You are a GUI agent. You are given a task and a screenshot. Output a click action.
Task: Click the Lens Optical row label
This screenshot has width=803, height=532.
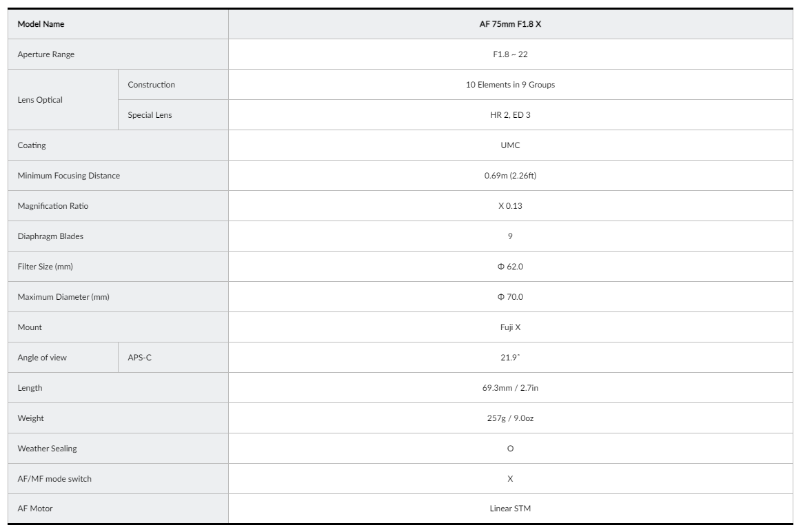click(40, 100)
